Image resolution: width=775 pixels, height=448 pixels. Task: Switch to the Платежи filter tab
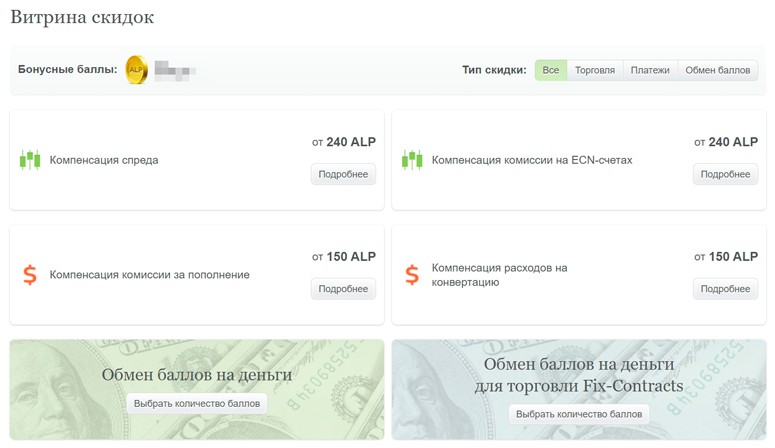650,70
